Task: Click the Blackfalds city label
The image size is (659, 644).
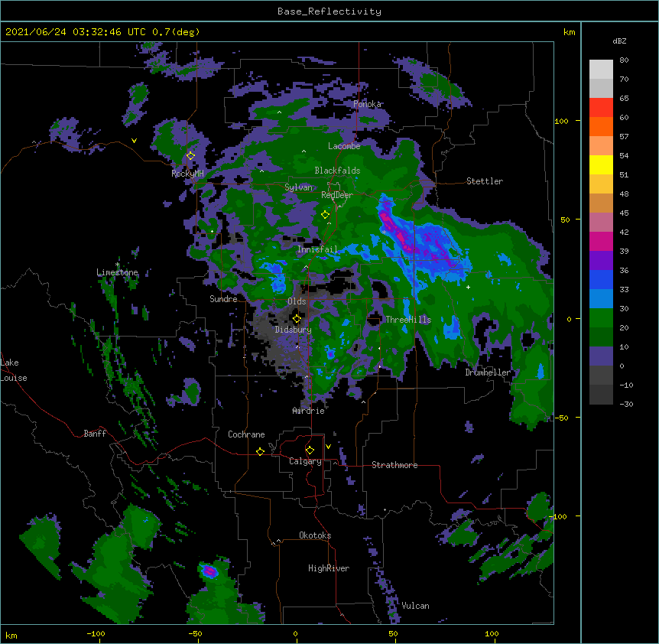Action: [x=337, y=171]
